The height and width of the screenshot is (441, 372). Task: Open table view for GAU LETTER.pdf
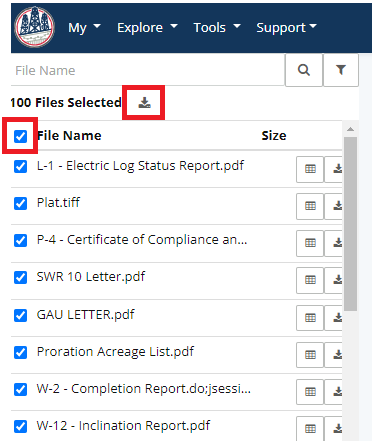310,318
